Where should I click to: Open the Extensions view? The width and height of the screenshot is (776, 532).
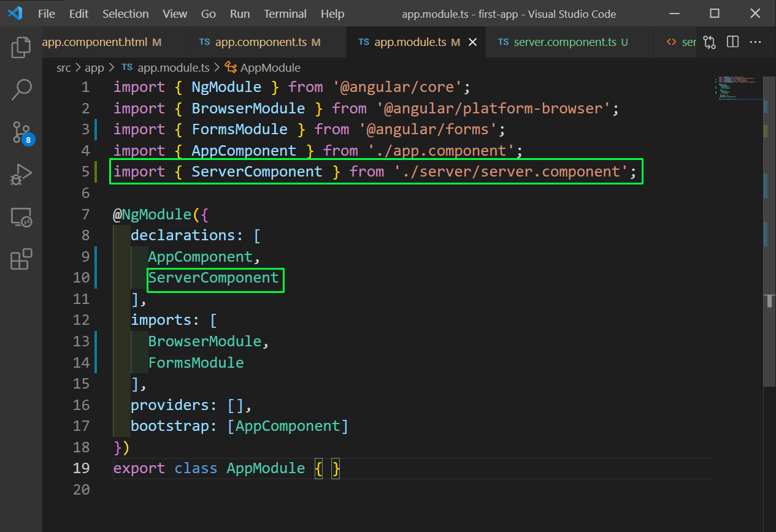21,259
